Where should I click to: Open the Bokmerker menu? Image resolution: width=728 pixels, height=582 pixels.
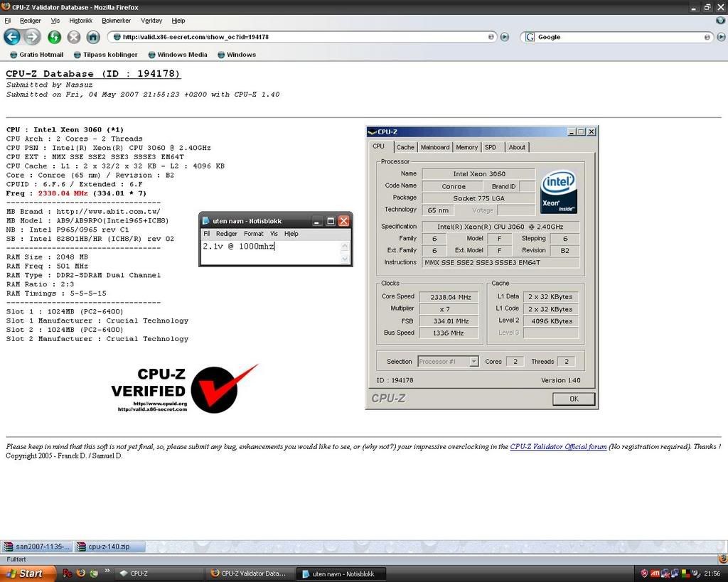[116, 21]
